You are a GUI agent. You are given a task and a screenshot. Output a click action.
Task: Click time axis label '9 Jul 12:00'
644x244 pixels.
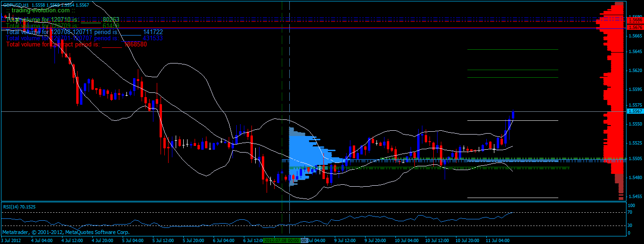[345, 240]
